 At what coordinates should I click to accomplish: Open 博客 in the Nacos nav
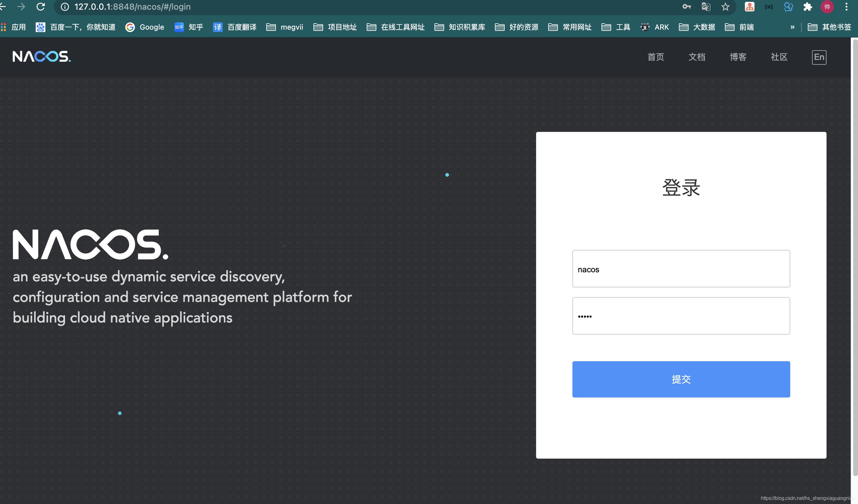pos(738,57)
